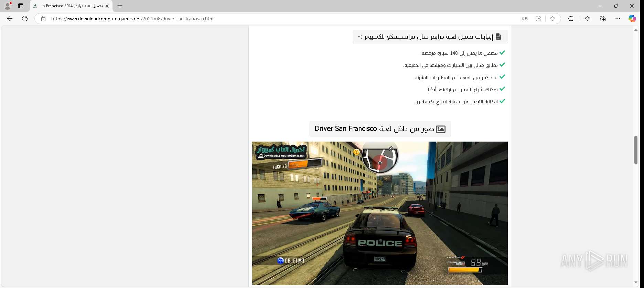Launch the Copilot icon

click(632, 19)
